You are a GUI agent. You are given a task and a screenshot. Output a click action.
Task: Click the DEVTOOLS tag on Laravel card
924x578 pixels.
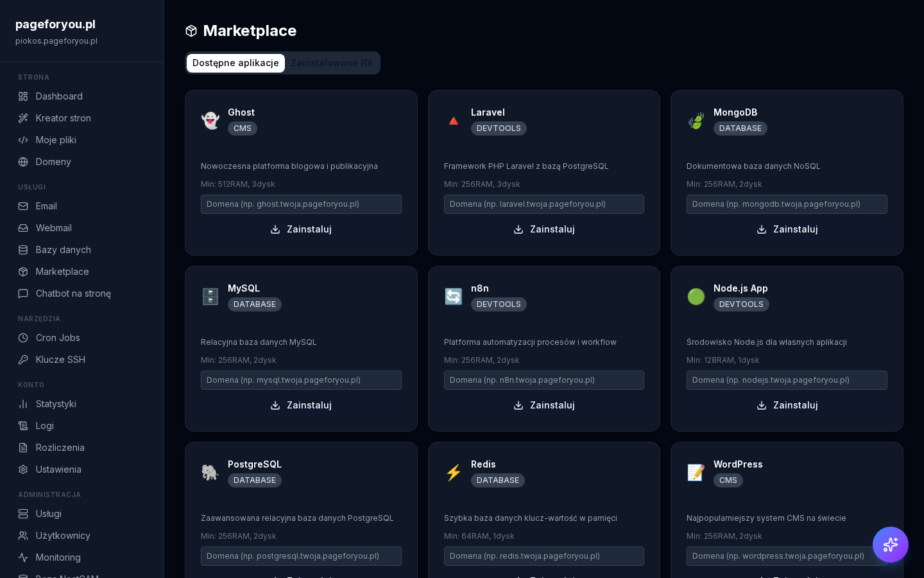[x=499, y=128]
